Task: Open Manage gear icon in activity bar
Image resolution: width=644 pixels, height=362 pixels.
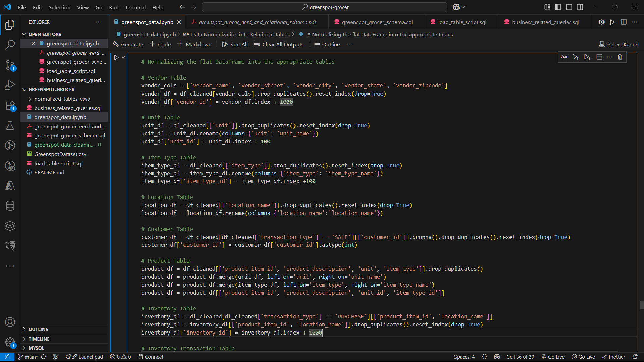Action: click(10, 342)
